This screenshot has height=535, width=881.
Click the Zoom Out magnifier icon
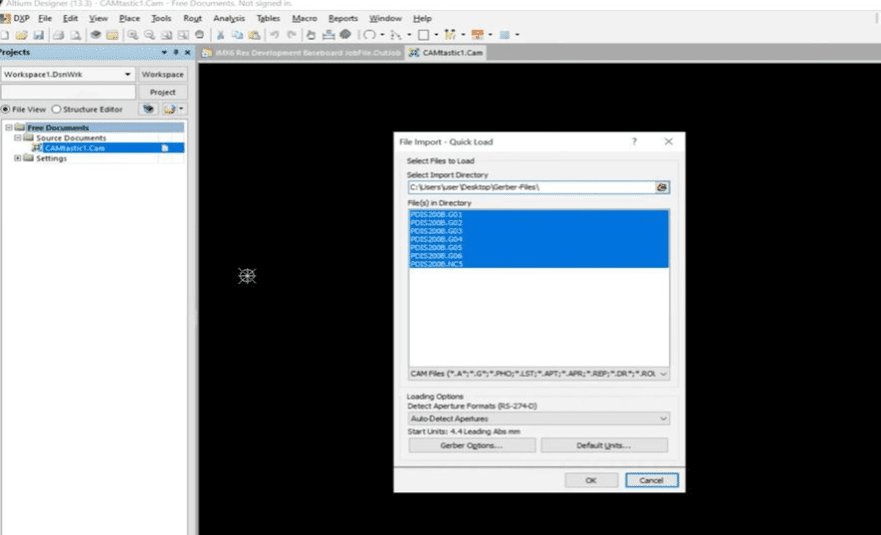pyautogui.click(x=149, y=35)
